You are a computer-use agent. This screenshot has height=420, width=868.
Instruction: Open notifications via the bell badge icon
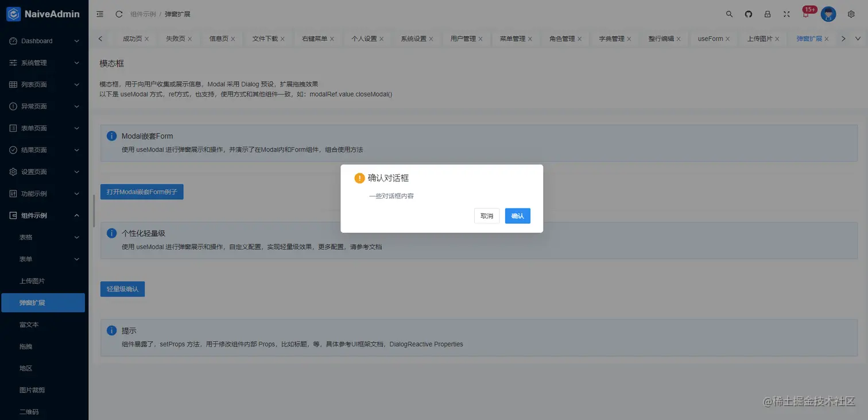(x=807, y=13)
